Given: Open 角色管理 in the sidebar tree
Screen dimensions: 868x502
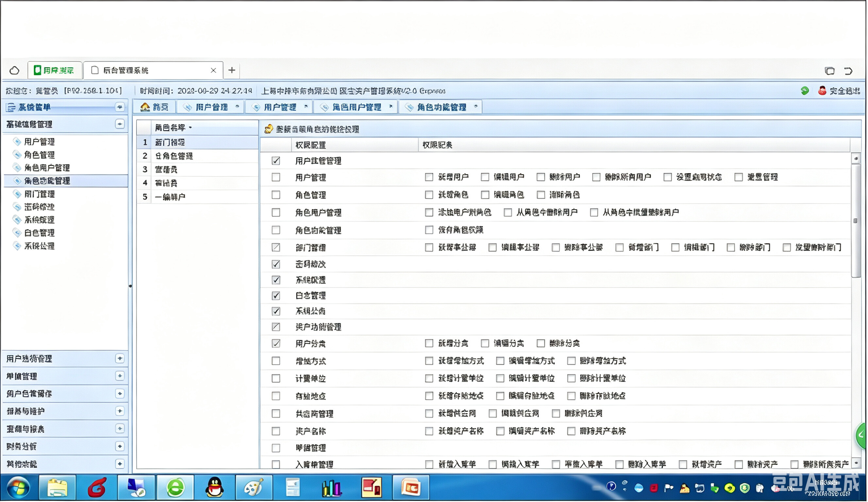Looking at the screenshot, I should click(x=39, y=155).
